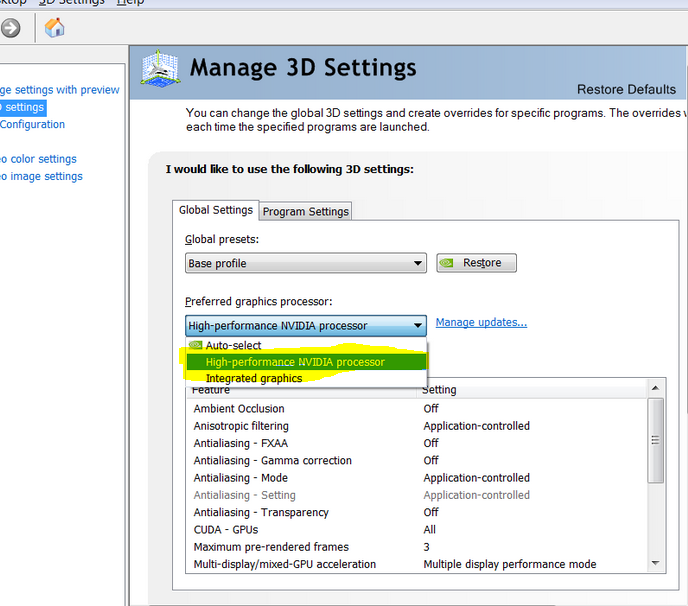Select Antialiasing - Transparency row
The height and width of the screenshot is (606, 688).
tap(417, 512)
